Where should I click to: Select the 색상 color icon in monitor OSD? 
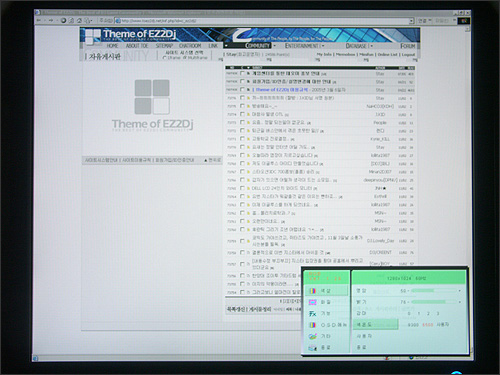[312, 291]
